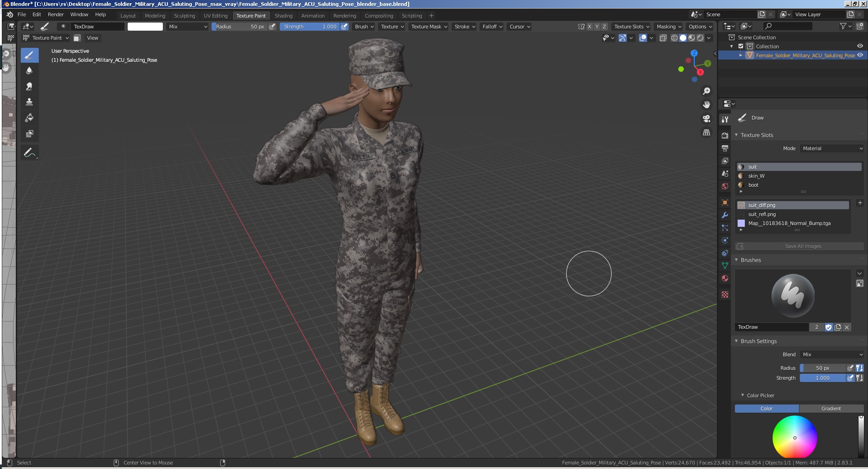Click Strength slider in Brush Settings
This screenshot has width=868, height=469.
822,378
